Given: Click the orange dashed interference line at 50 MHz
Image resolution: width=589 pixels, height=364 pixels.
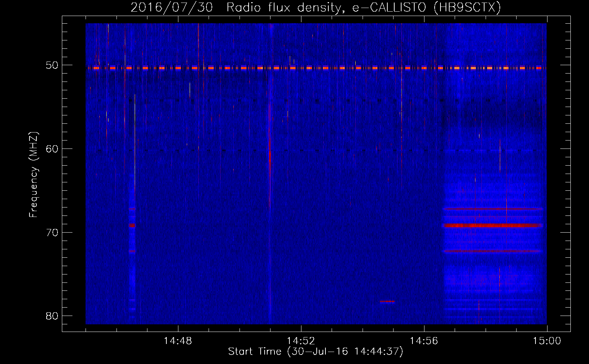Looking at the screenshot, I should [x=316, y=68].
